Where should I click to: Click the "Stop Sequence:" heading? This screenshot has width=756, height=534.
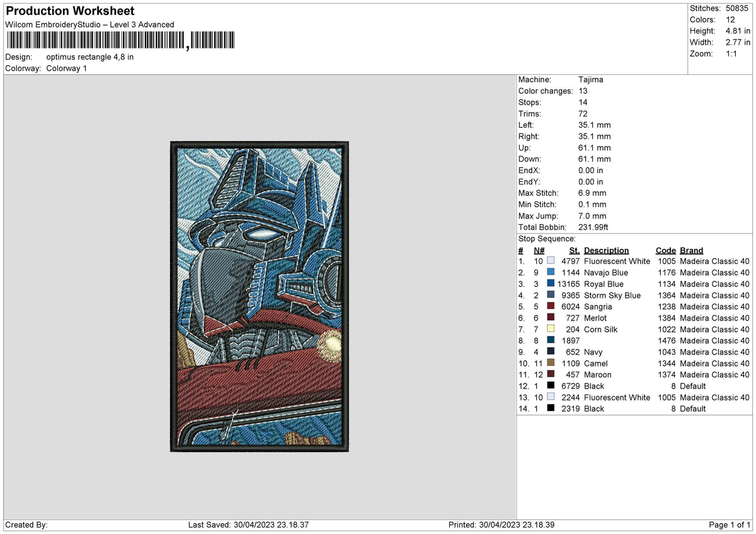[547, 239]
